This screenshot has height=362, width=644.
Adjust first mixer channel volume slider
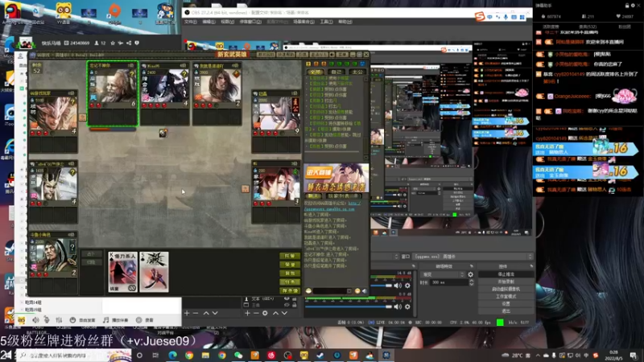[x=381, y=286]
